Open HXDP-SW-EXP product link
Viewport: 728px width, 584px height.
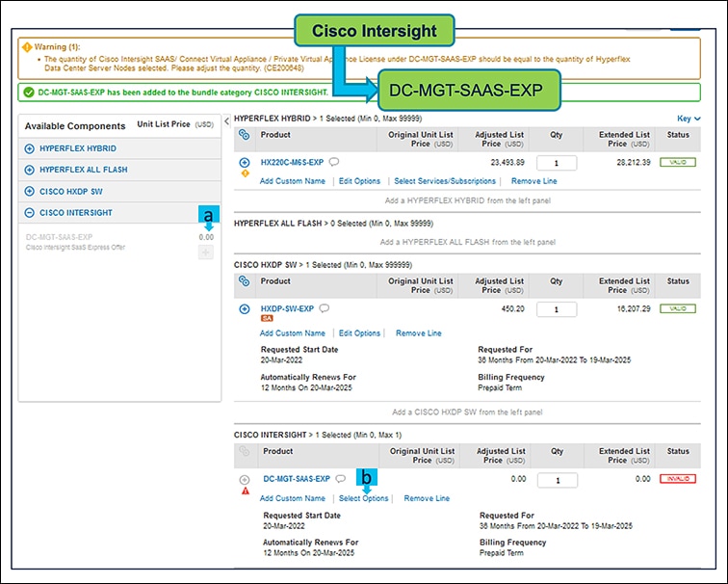click(x=287, y=308)
